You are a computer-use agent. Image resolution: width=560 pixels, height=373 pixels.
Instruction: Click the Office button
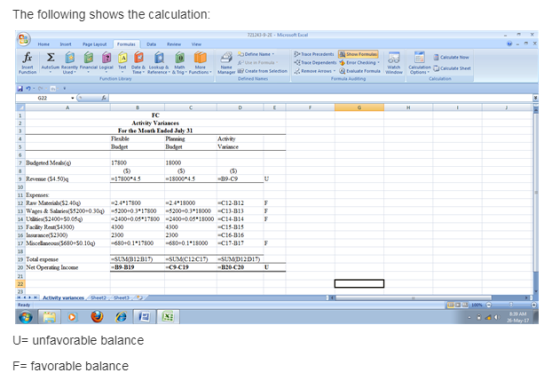pos(24,39)
